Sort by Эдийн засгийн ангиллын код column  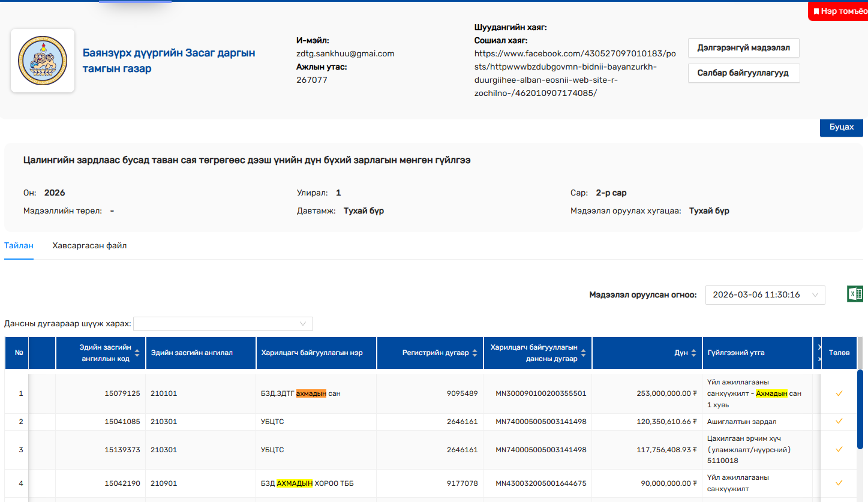[x=137, y=353]
